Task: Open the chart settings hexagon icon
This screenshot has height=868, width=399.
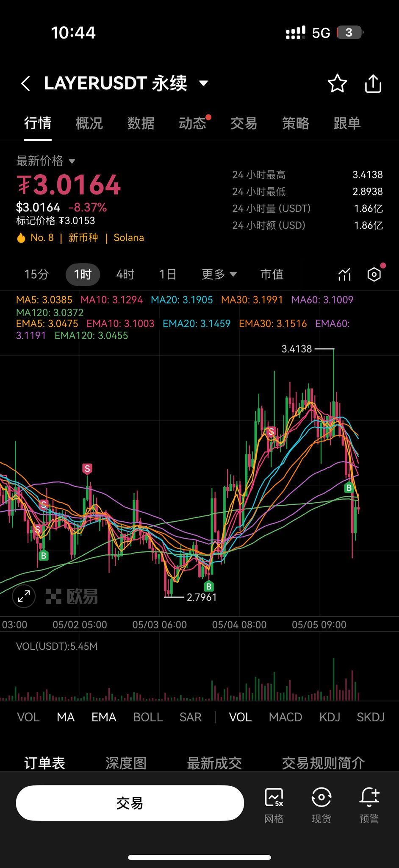Action: pos(374,275)
